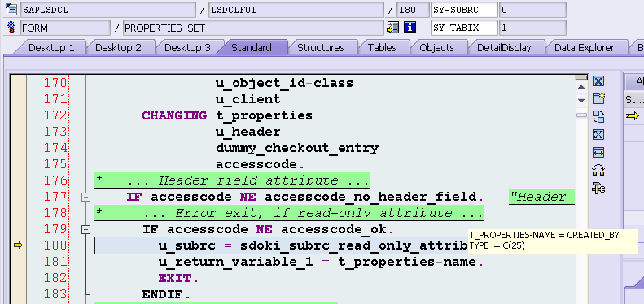The height and width of the screenshot is (304, 644).
Task: Click the SY-SUBRC value field showing 0
Action: [x=532, y=10]
